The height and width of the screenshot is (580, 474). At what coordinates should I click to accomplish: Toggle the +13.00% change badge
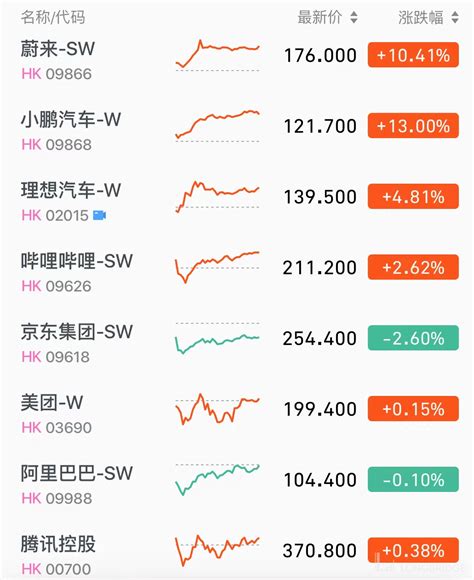click(413, 126)
